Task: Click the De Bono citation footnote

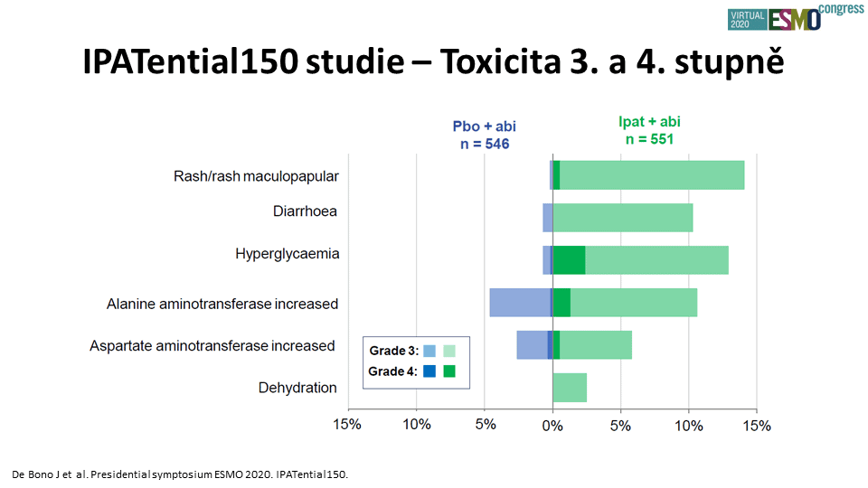Action: [x=180, y=474]
